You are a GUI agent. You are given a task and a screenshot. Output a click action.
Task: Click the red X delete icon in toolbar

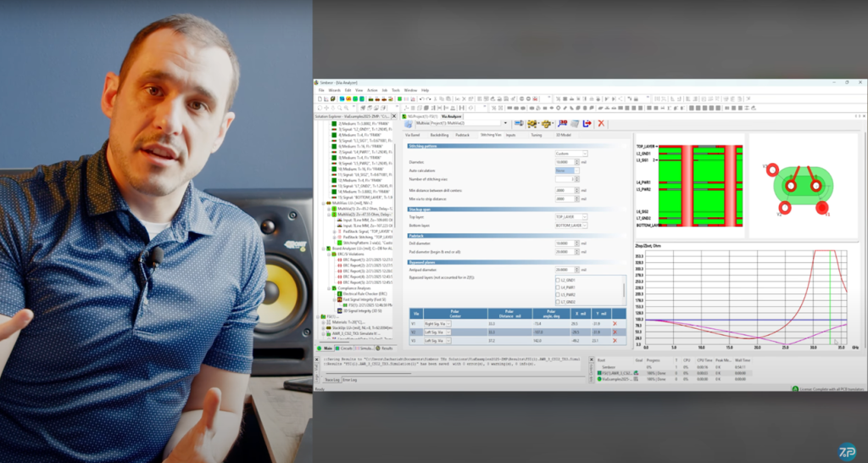[601, 124]
